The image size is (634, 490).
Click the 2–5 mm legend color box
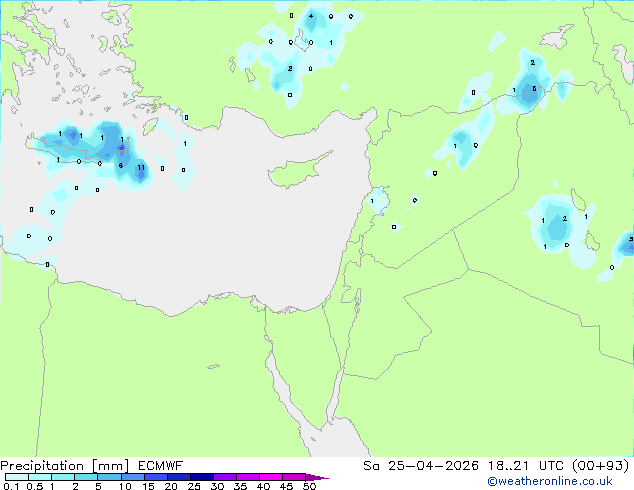pos(86,477)
